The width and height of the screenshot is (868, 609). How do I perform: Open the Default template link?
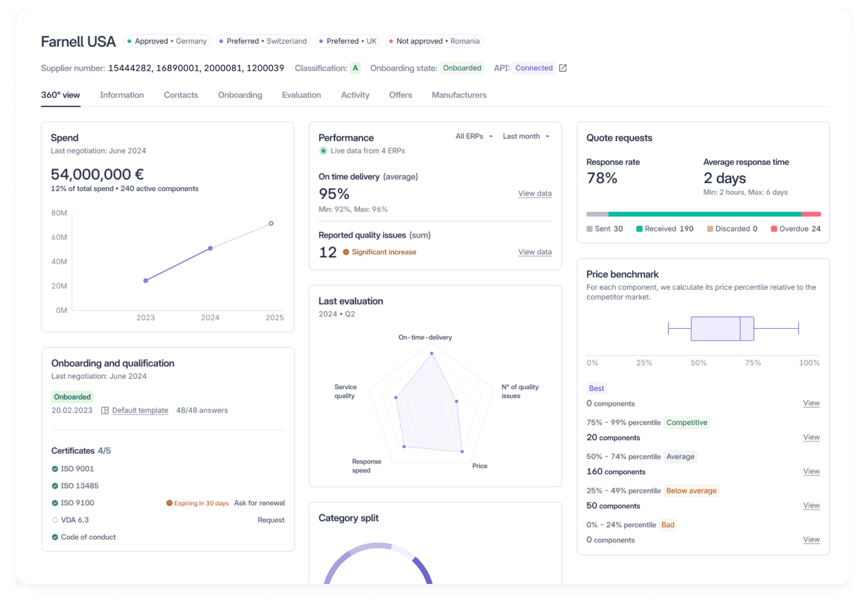(140, 411)
